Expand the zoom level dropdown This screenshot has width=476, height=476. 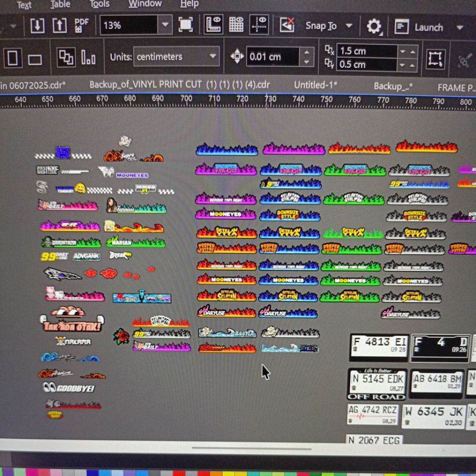(x=165, y=26)
